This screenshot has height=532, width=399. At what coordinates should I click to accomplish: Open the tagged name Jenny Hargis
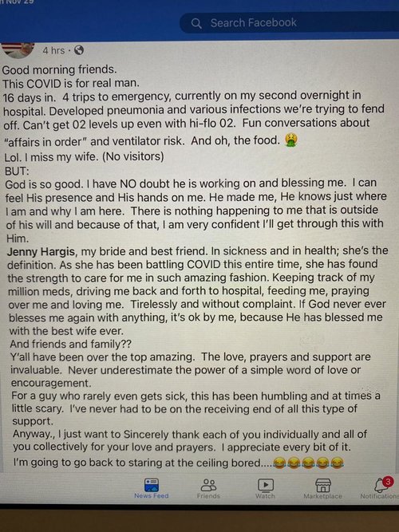(x=41, y=252)
